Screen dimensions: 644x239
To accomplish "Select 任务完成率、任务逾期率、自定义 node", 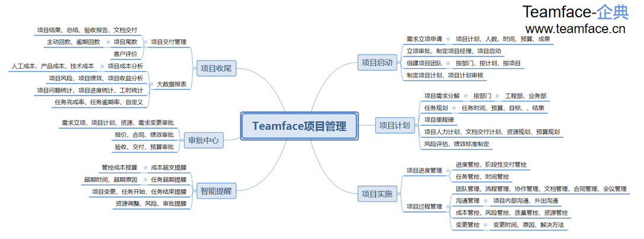I will click(99, 102).
